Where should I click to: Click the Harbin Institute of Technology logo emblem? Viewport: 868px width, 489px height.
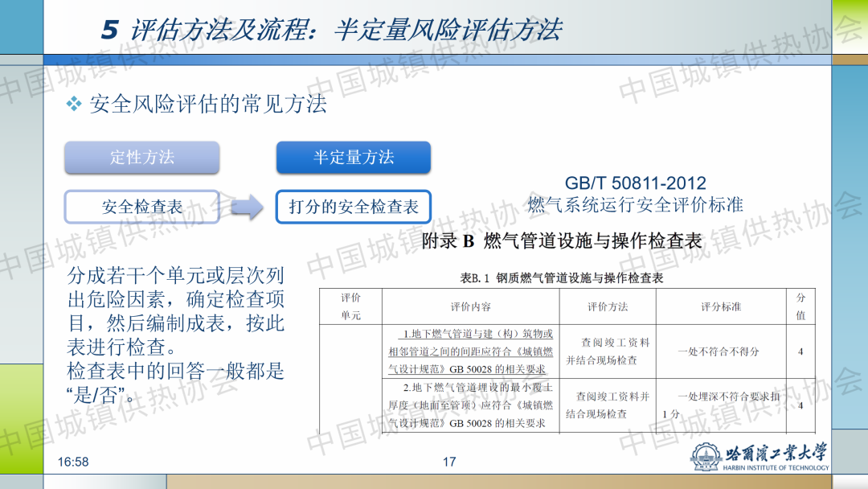(x=706, y=458)
